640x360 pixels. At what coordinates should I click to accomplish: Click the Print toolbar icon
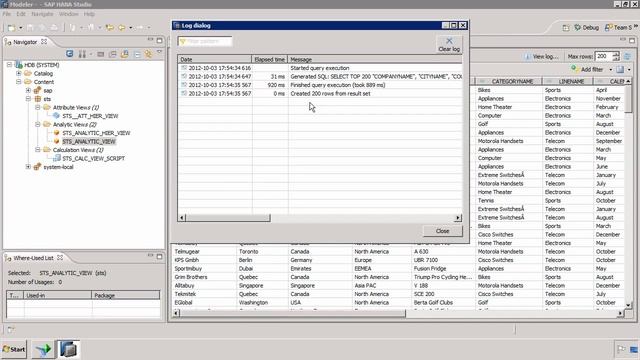54,28
